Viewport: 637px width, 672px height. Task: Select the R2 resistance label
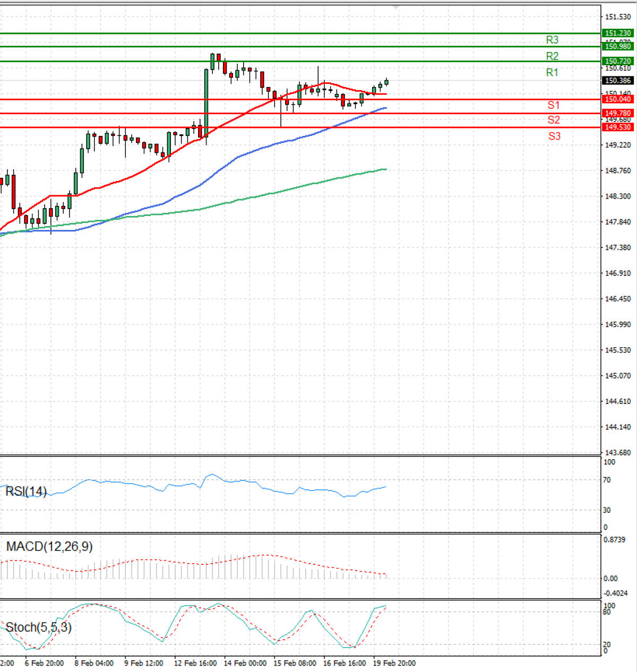(552, 56)
